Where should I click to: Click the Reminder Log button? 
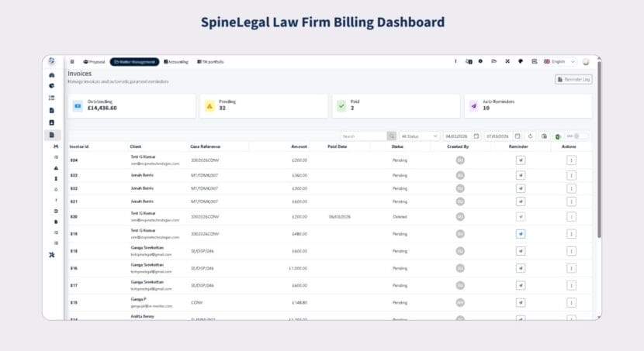coord(573,79)
